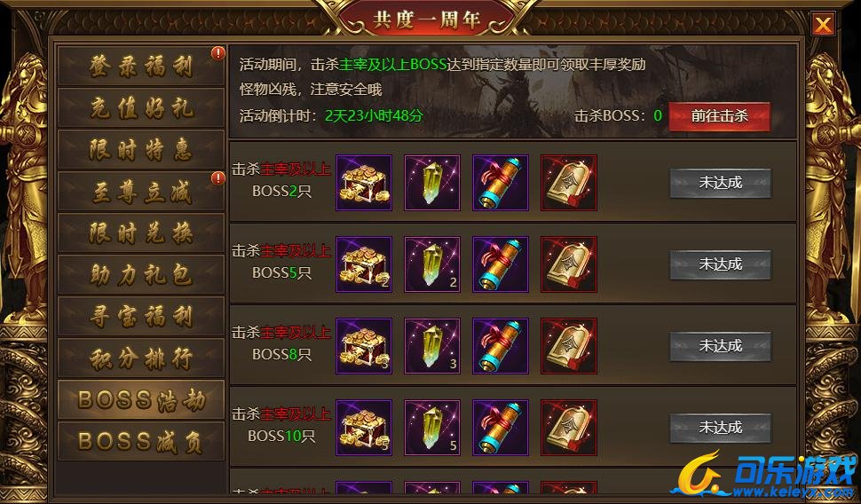Click the red token icon in BOSS10只 row
This screenshot has width=861, height=504.
[x=569, y=428]
